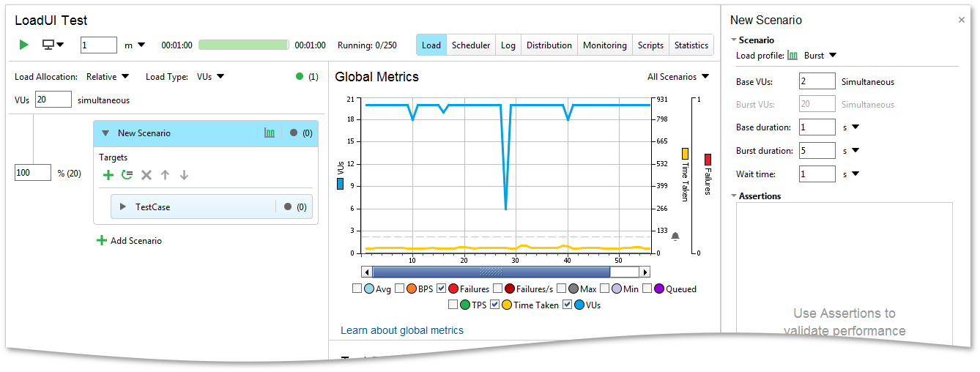
Task: Open the Statistics tab
Action: point(691,45)
